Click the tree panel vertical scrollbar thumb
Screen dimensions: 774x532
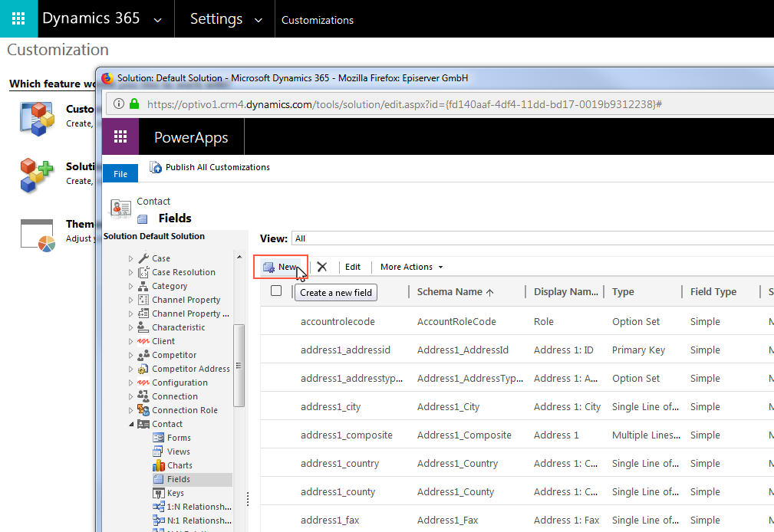click(x=239, y=366)
